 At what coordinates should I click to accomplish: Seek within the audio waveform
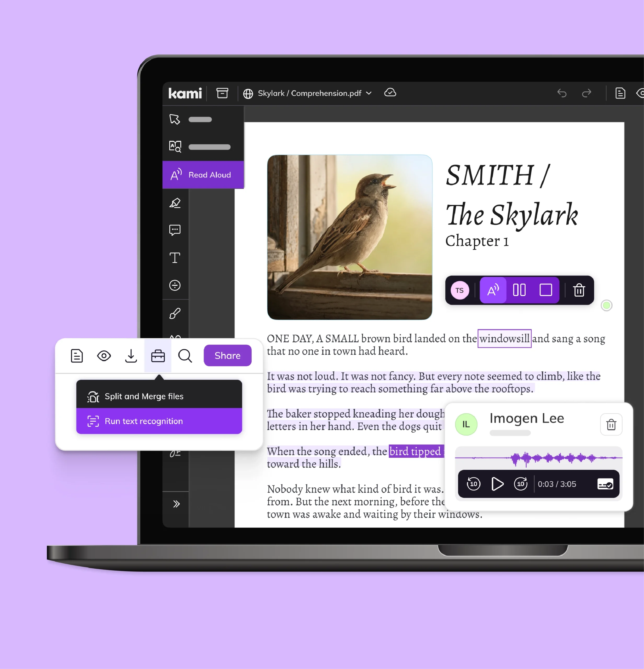(x=539, y=458)
